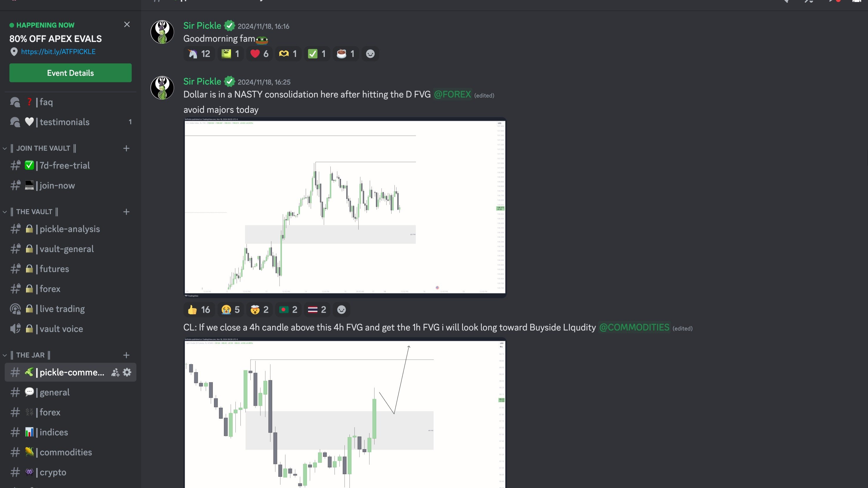Collapse THE VAULT category chevron

(5, 212)
